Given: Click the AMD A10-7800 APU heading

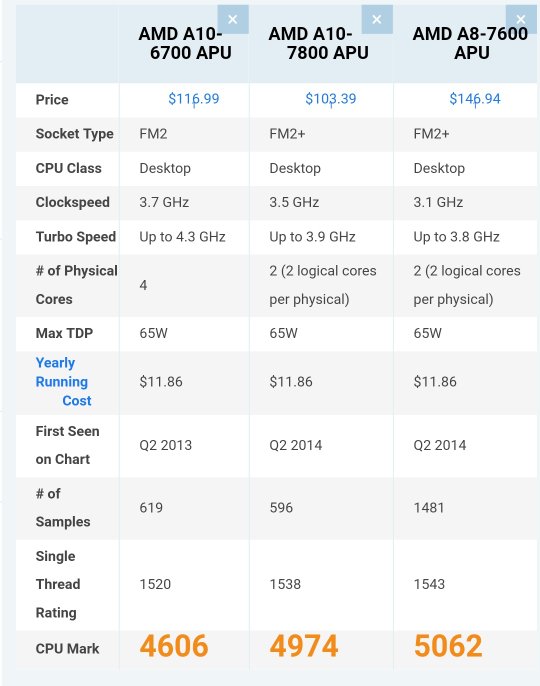Looking at the screenshot, I should pyautogui.click(x=319, y=43).
